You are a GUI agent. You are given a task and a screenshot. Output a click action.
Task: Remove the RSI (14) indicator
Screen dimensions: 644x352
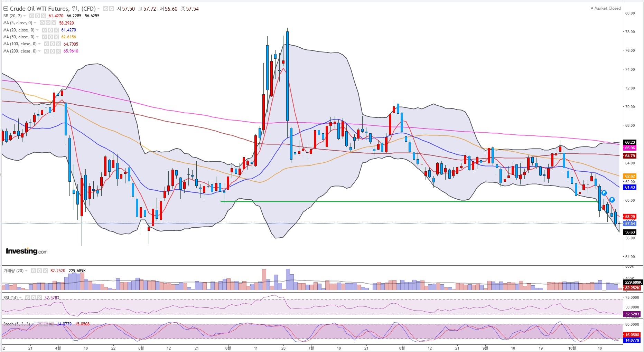pos(39,298)
